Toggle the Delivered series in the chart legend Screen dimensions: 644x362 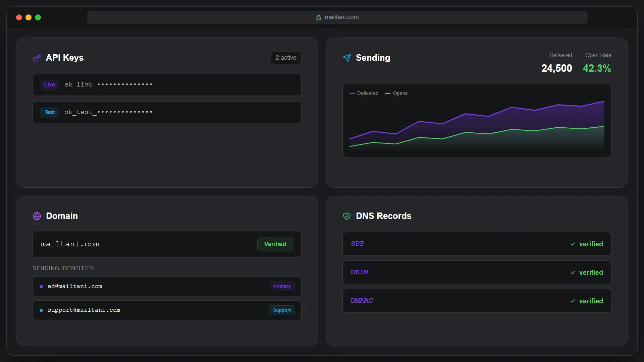[x=364, y=93]
